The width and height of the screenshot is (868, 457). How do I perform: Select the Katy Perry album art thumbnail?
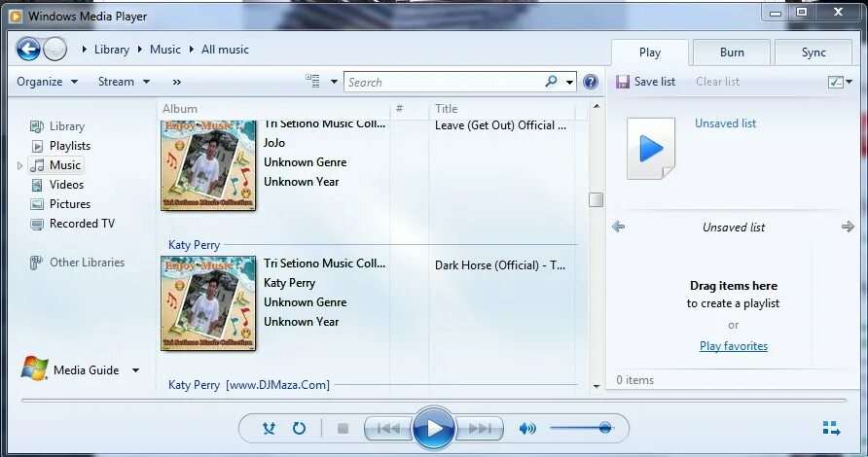pos(208,303)
